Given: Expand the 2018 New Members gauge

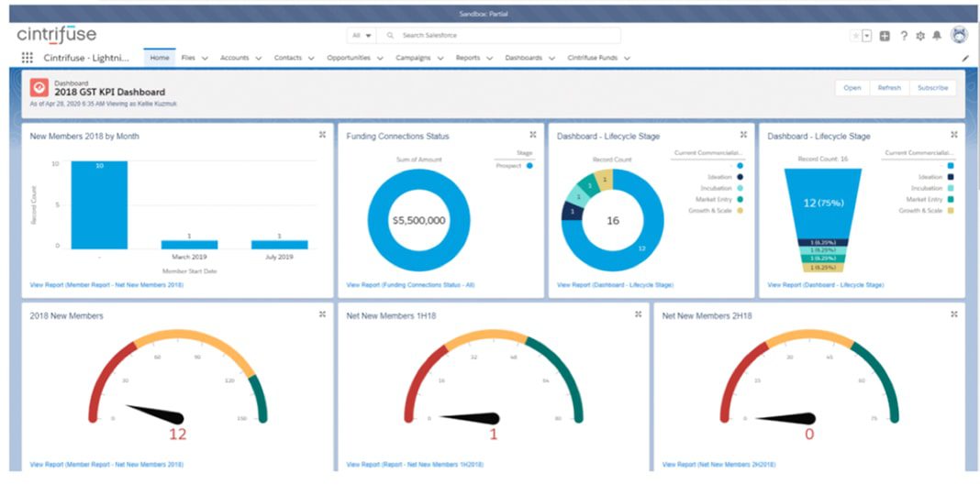Looking at the screenshot, I should click(x=322, y=314).
